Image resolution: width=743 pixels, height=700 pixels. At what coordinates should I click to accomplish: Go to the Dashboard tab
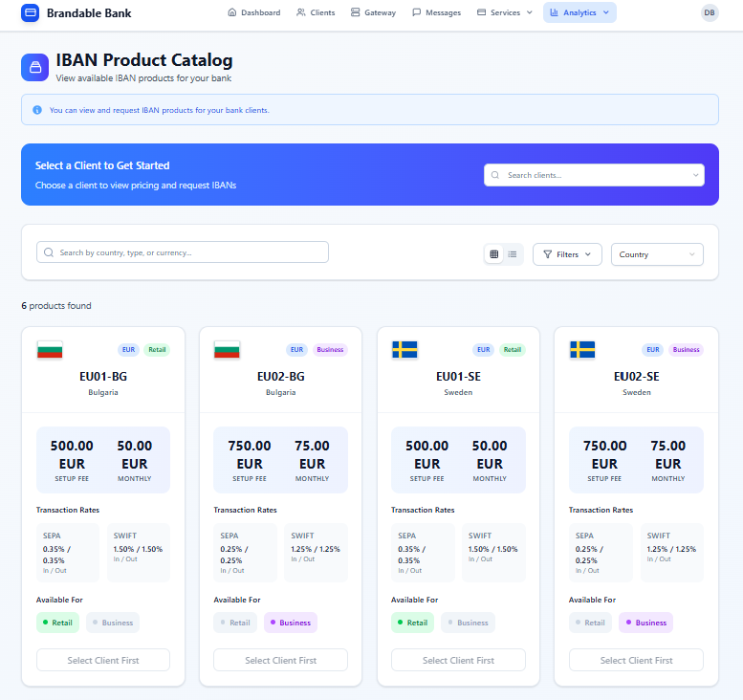click(254, 12)
